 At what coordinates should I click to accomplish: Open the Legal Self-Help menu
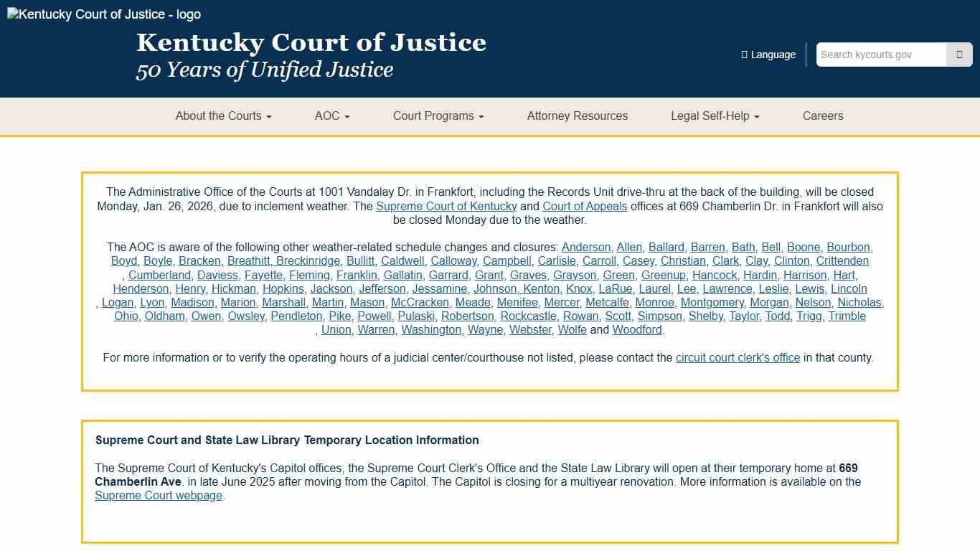(714, 116)
